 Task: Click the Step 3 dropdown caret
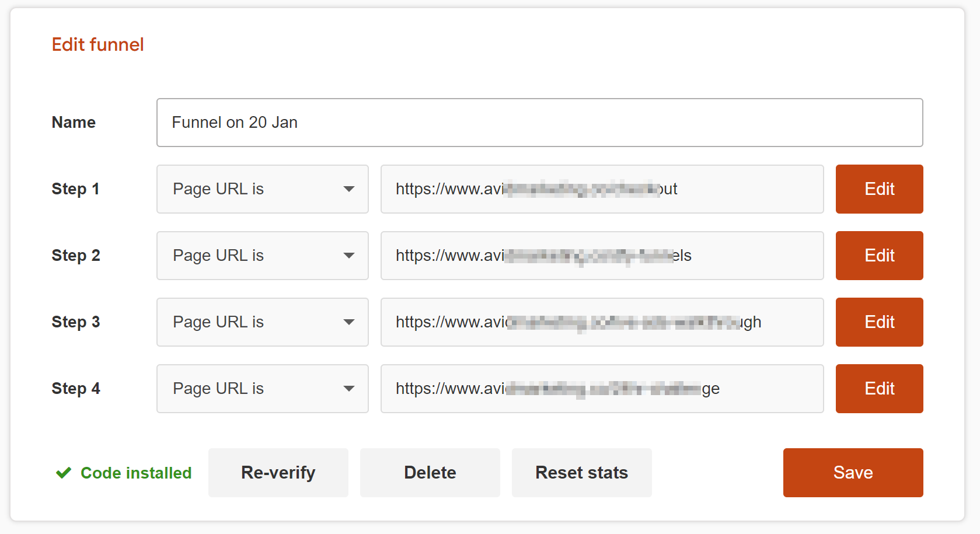(349, 322)
